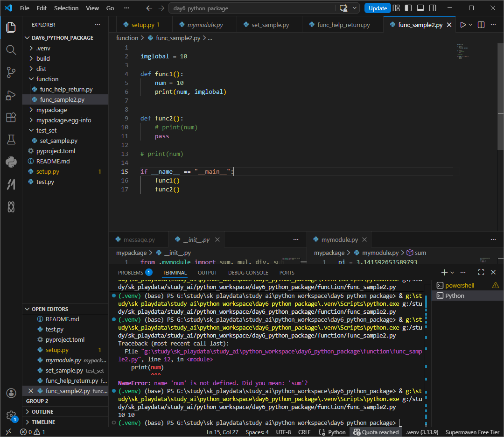Create a new terminal with plus icon
Image resolution: width=504 pixels, height=437 pixels.
pyautogui.click(x=444, y=272)
